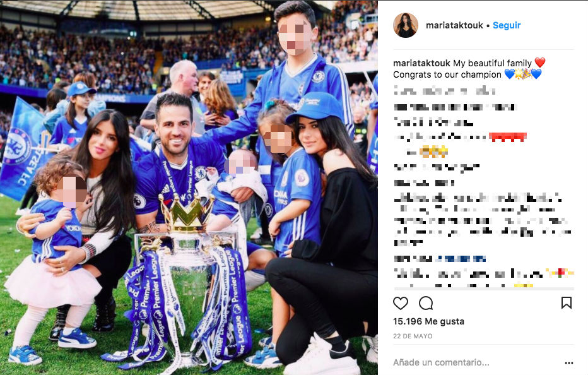This screenshot has width=588, height=375.
Task: Open the mariataktouk profile avatar
Action: (406, 25)
